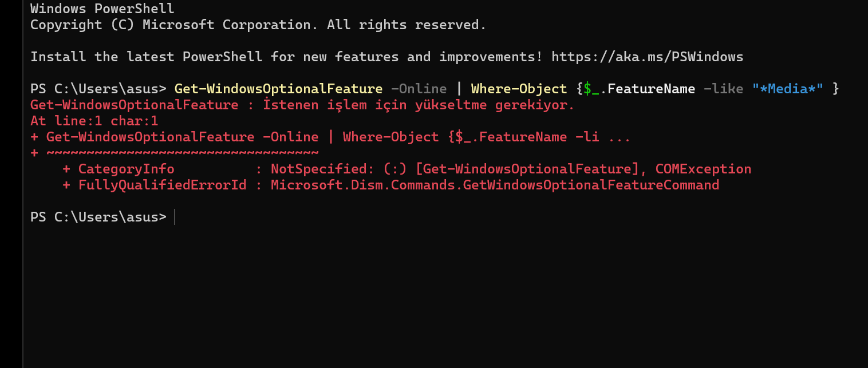This screenshot has width=868, height=368.
Task: Click the Microsoft Corporation copyright line
Action: (258, 25)
